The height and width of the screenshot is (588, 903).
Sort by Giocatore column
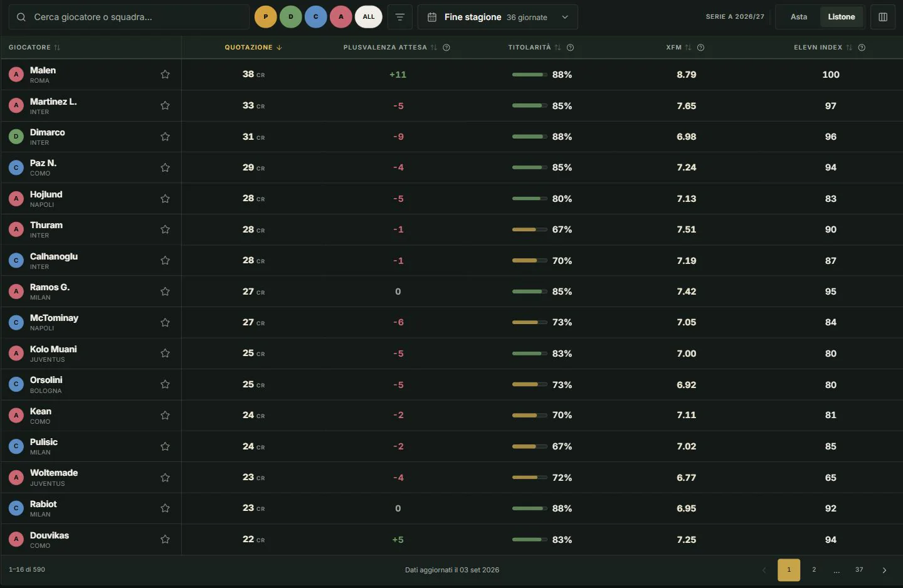tap(34, 48)
